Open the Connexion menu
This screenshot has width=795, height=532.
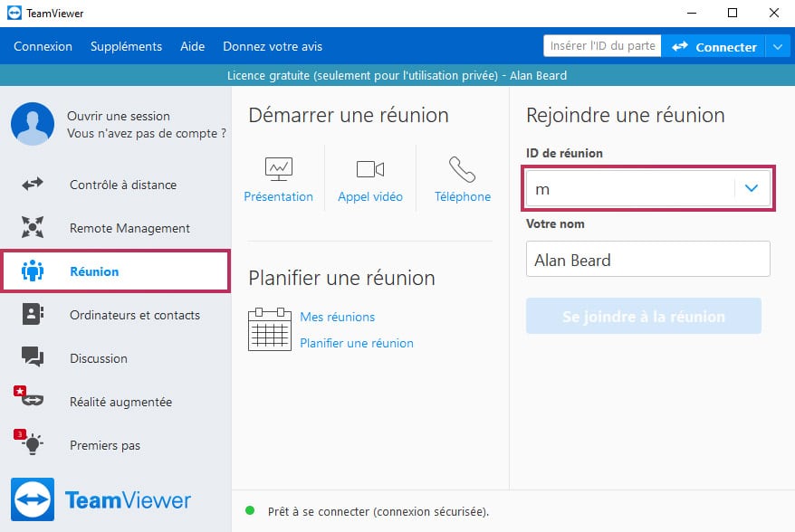[43, 47]
